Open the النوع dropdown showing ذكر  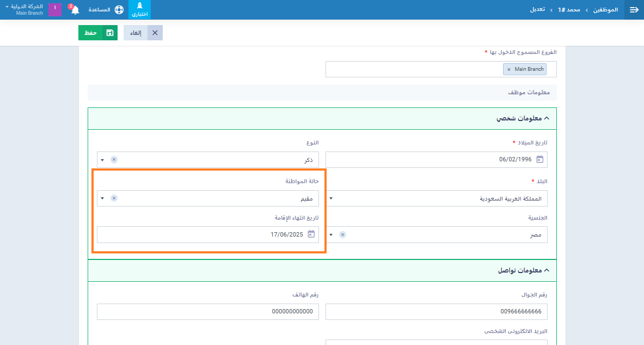point(208,160)
